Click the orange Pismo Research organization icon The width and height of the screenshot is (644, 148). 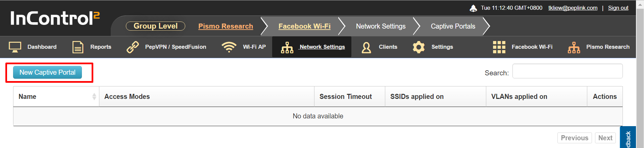pos(574,47)
